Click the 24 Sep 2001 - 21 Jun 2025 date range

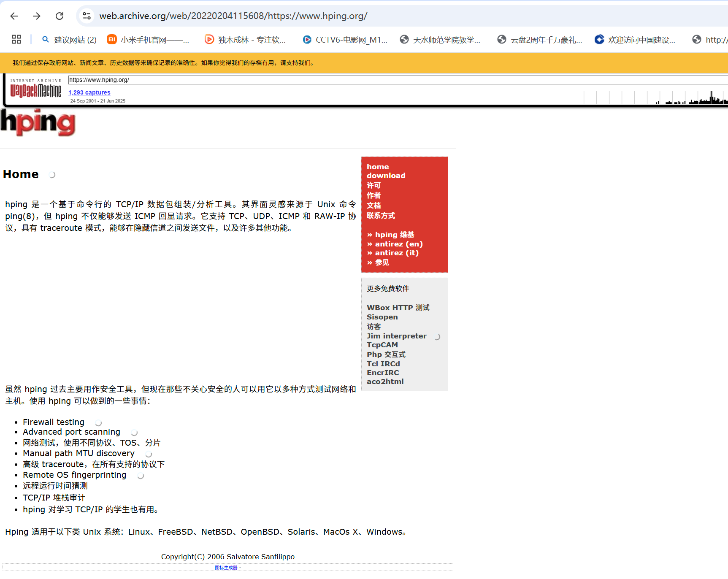tap(98, 101)
